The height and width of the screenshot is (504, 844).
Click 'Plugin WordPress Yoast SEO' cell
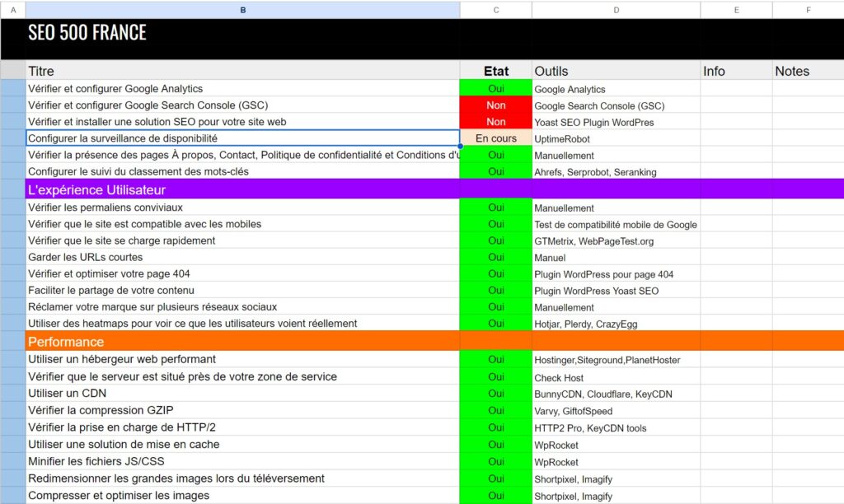[x=616, y=291]
